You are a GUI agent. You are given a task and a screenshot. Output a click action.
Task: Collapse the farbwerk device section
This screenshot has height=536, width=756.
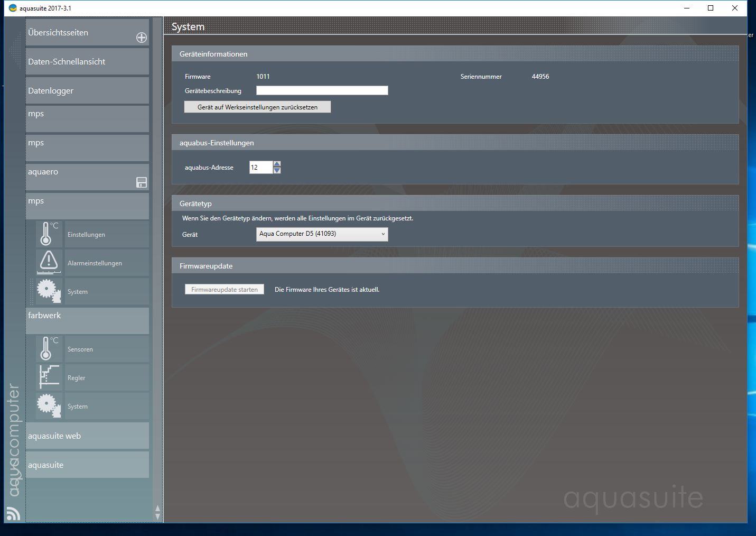[x=87, y=320]
